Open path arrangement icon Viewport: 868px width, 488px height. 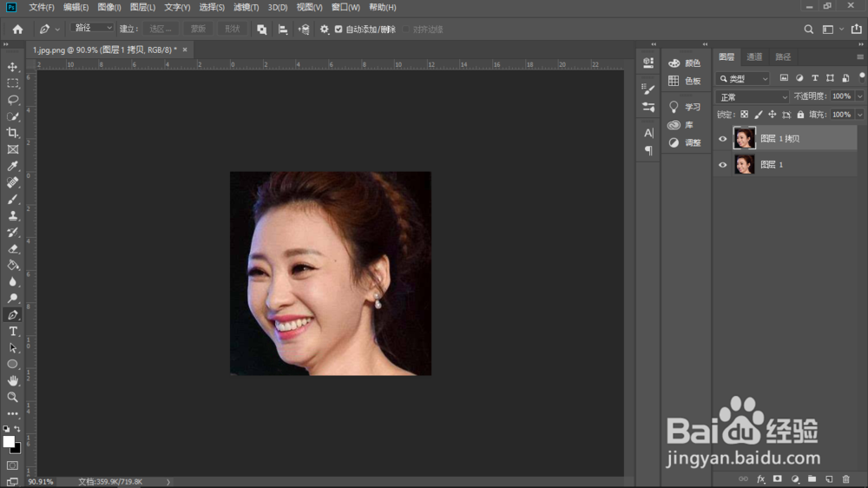303,30
